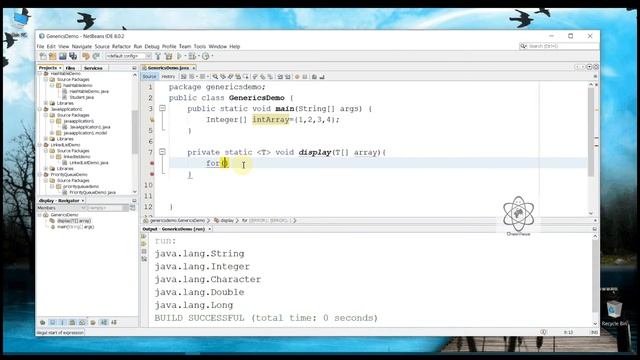Click the intArray variable on line 4

coord(271,120)
